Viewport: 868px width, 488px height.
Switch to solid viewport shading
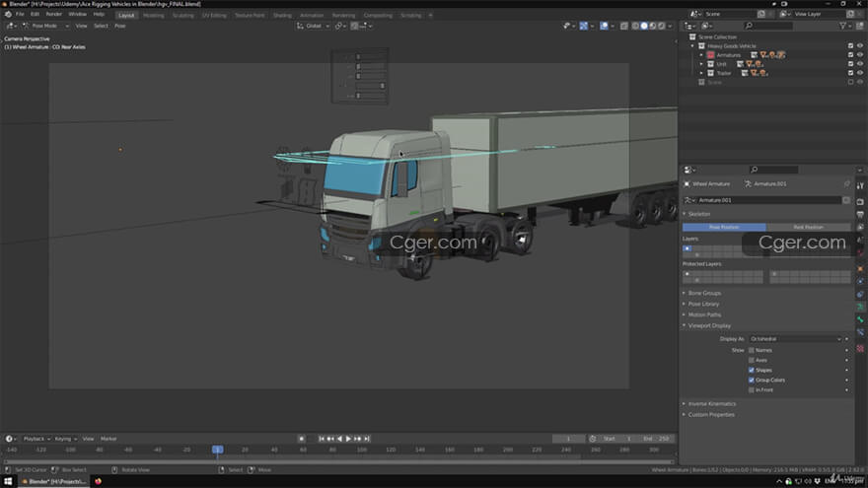pos(644,26)
